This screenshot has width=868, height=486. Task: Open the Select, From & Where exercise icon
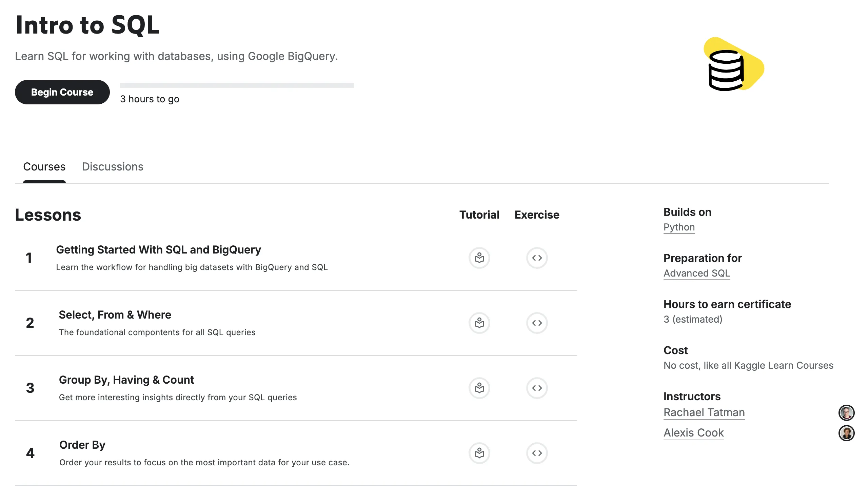pos(537,323)
